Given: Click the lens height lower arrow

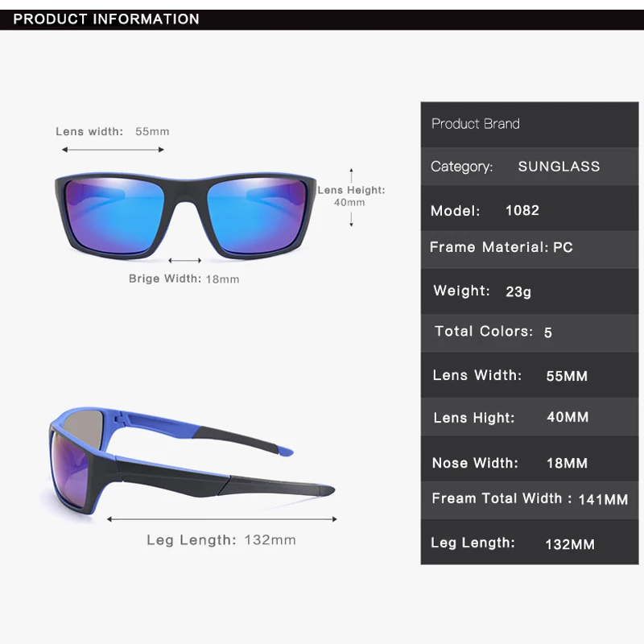Looking at the screenshot, I should tap(351, 219).
